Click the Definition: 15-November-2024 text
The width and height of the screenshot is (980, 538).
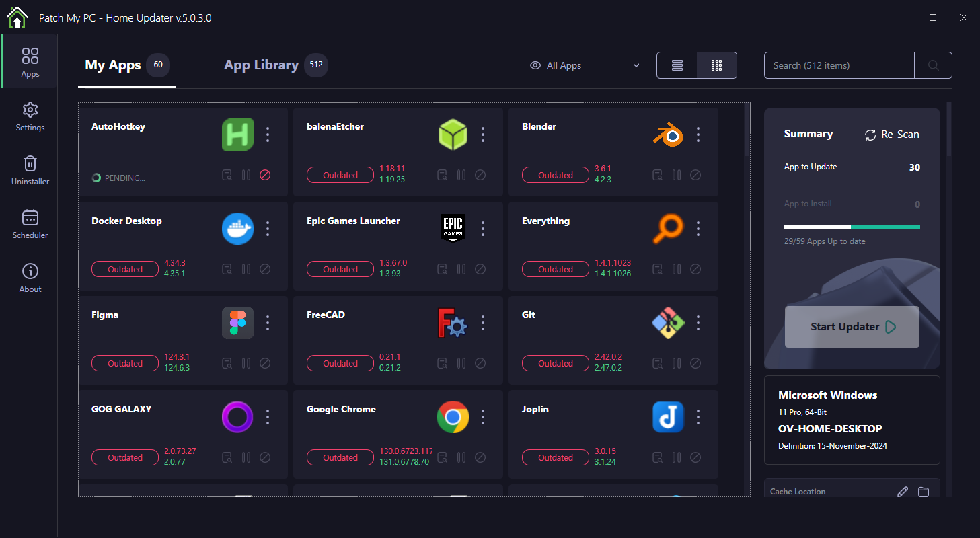coord(833,445)
